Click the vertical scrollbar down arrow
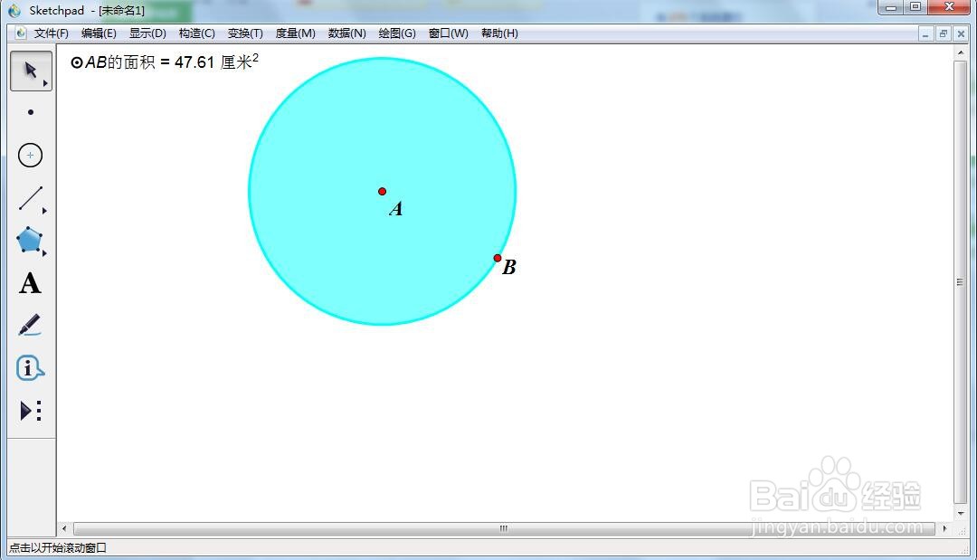This screenshot has height=560, width=977. pos(960,513)
